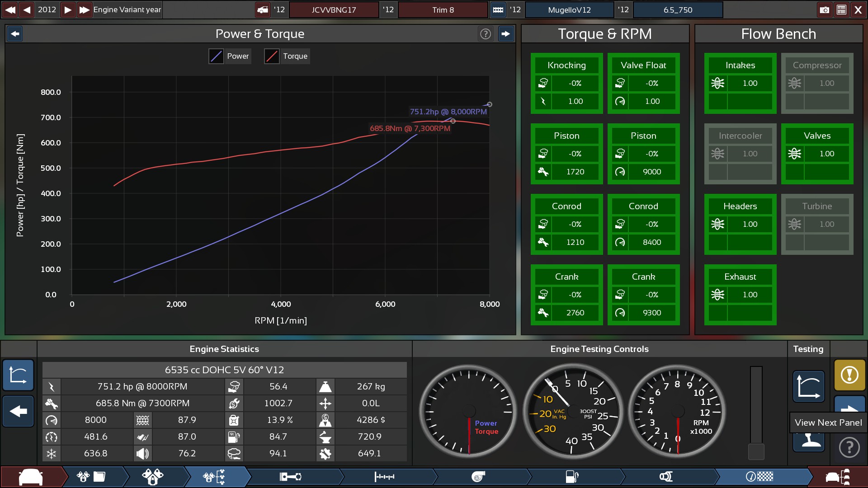
Task: Select the Piston RPM tile showing 9000
Action: tap(643, 154)
